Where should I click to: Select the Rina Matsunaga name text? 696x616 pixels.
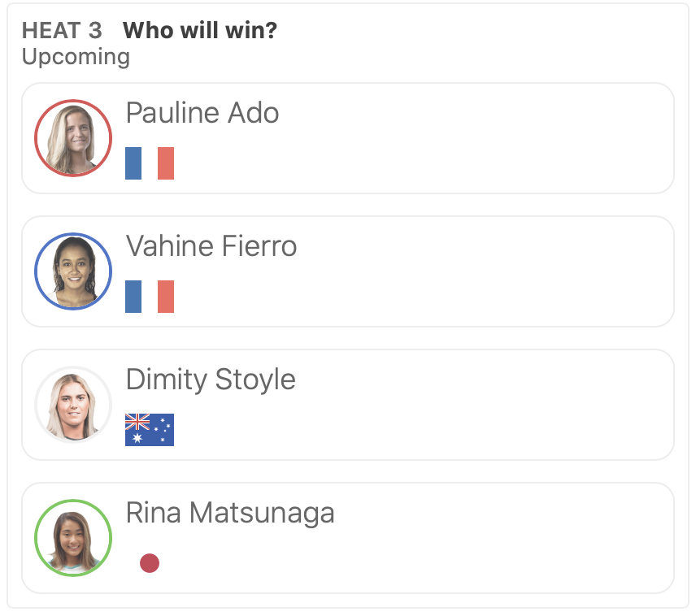(x=230, y=513)
